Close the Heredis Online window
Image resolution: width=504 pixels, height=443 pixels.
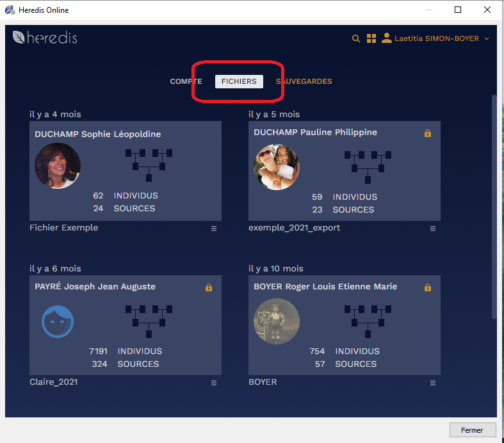[x=487, y=10]
